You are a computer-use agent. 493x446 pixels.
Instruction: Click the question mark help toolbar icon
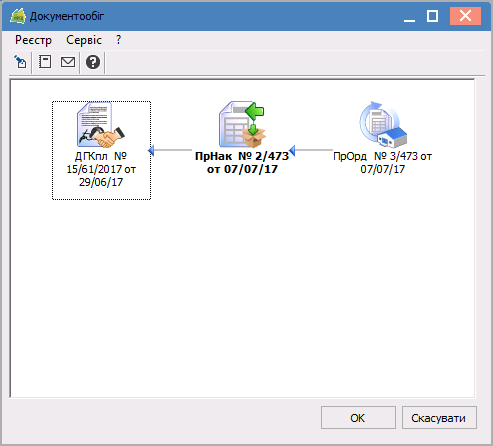click(x=93, y=62)
